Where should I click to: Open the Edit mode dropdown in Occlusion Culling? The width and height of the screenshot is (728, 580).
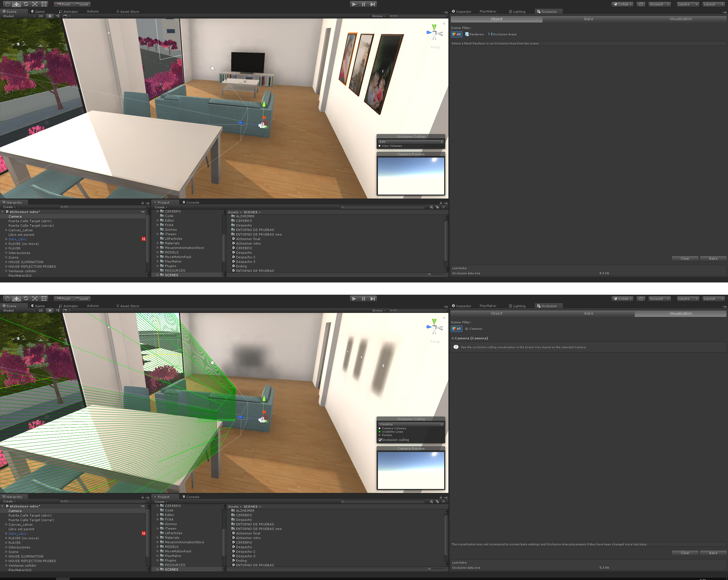pyautogui.click(x=411, y=142)
